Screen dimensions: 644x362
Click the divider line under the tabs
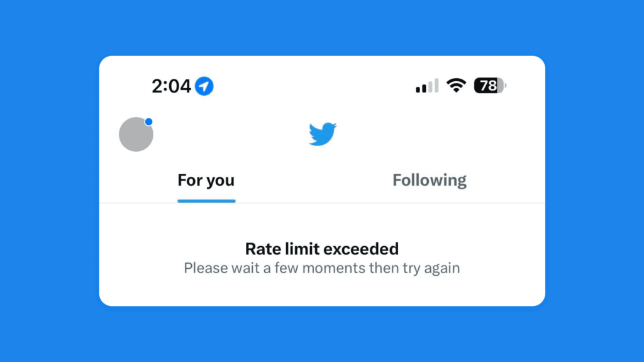[377, 203]
